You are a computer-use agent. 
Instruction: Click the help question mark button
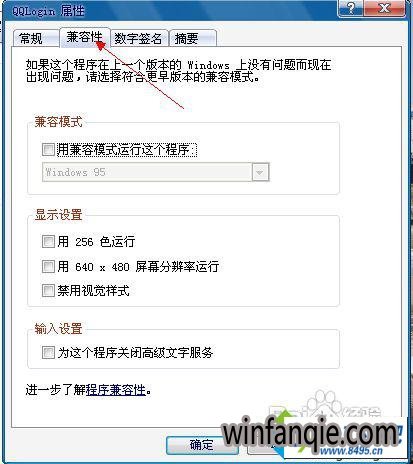350,7
